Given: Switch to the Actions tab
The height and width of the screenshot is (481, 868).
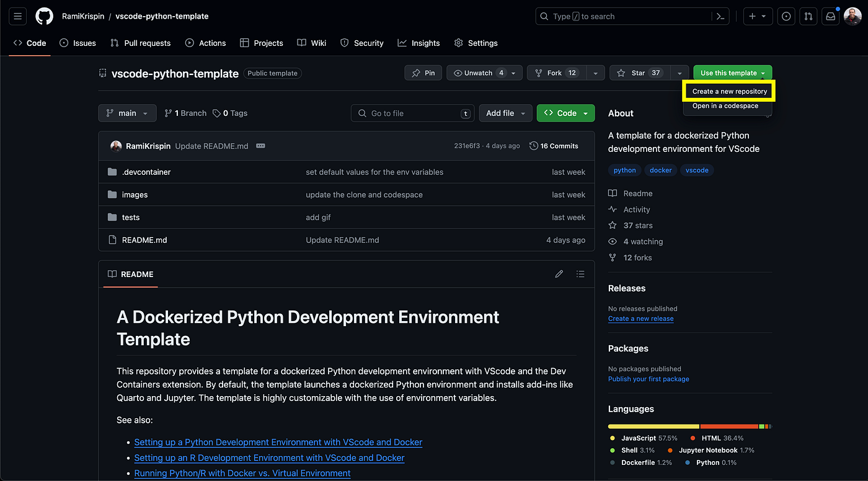Looking at the screenshot, I should click(x=205, y=43).
